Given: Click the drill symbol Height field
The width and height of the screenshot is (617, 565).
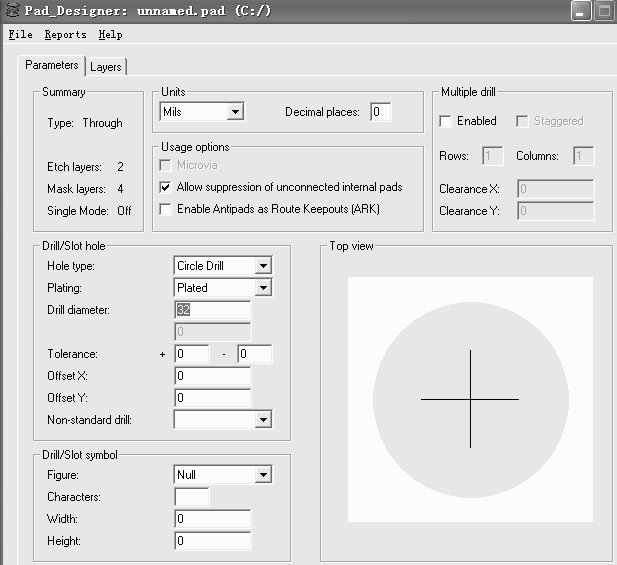Looking at the screenshot, I should pos(212,541).
